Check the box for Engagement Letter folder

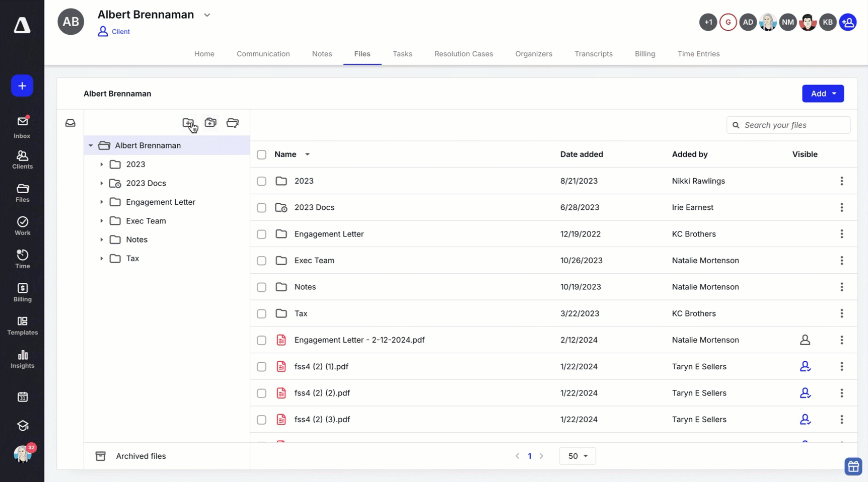click(261, 234)
